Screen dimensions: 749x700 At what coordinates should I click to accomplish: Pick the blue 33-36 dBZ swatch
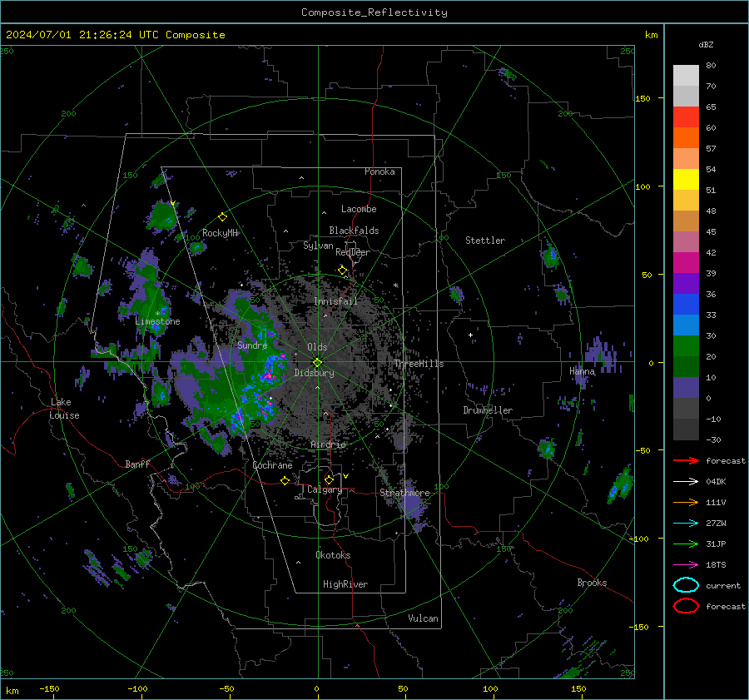click(686, 305)
